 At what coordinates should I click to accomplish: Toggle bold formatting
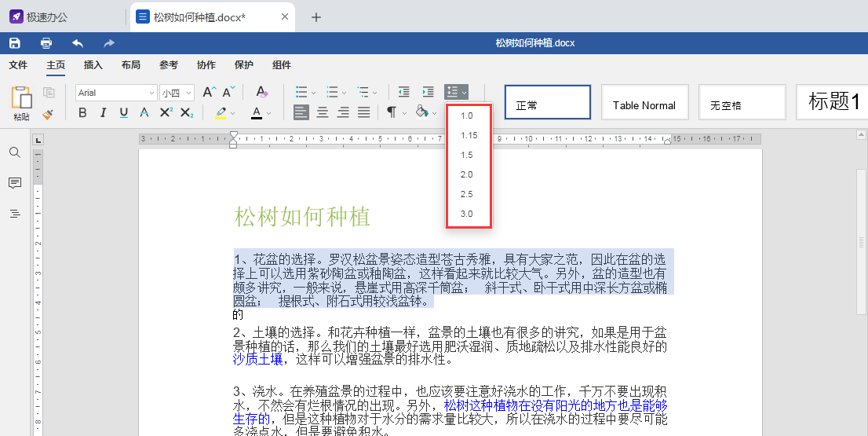[x=83, y=113]
